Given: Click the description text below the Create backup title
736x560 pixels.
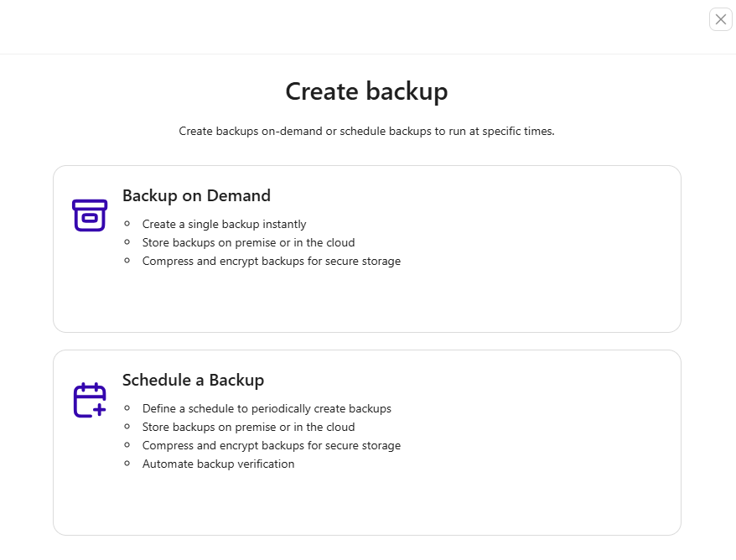Looking at the screenshot, I should coord(366,132).
